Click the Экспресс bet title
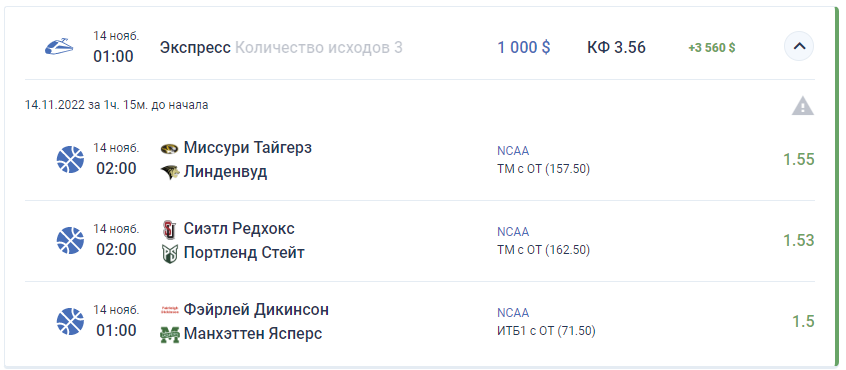The width and height of the screenshot is (846, 370). (x=195, y=47)
